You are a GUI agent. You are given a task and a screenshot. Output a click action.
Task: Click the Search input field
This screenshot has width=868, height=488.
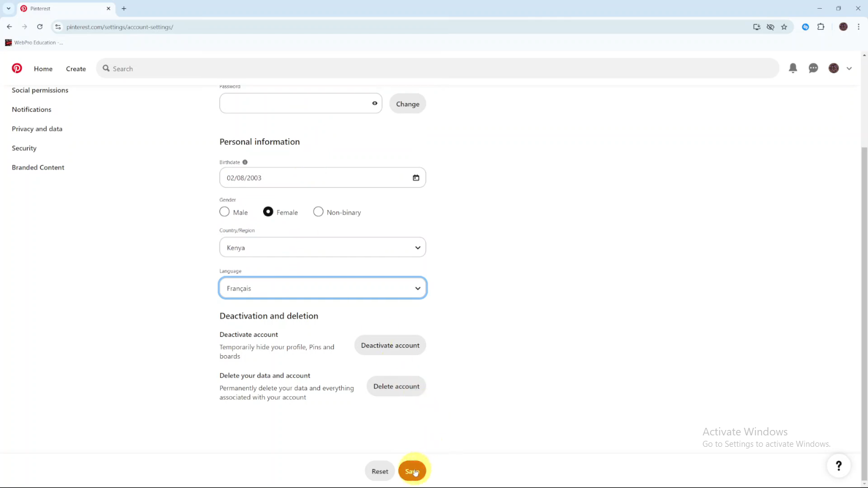437,68
